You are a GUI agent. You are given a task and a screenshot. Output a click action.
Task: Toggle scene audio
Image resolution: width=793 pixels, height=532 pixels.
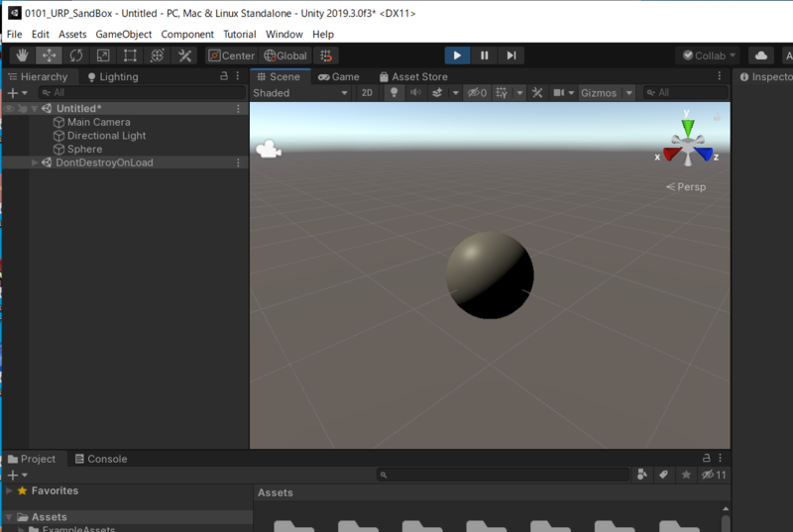pos(415,93)
